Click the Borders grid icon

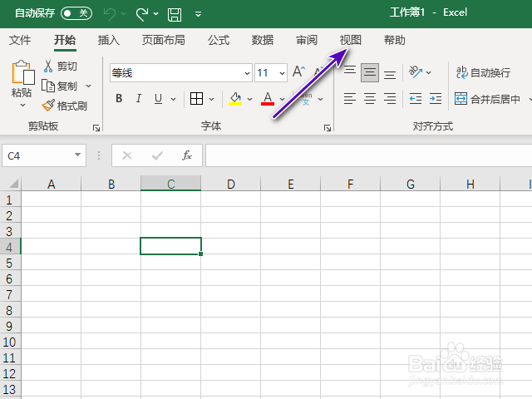tap(196, 99)
